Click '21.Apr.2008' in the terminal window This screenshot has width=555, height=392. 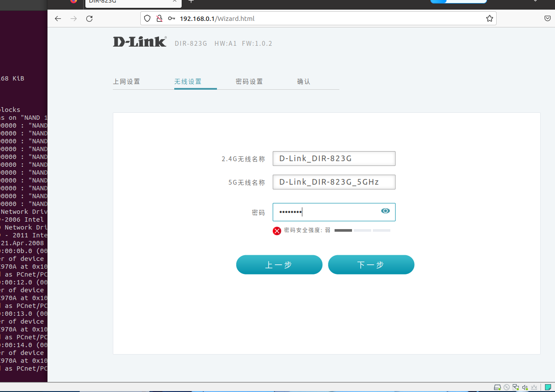click(22, 243)
